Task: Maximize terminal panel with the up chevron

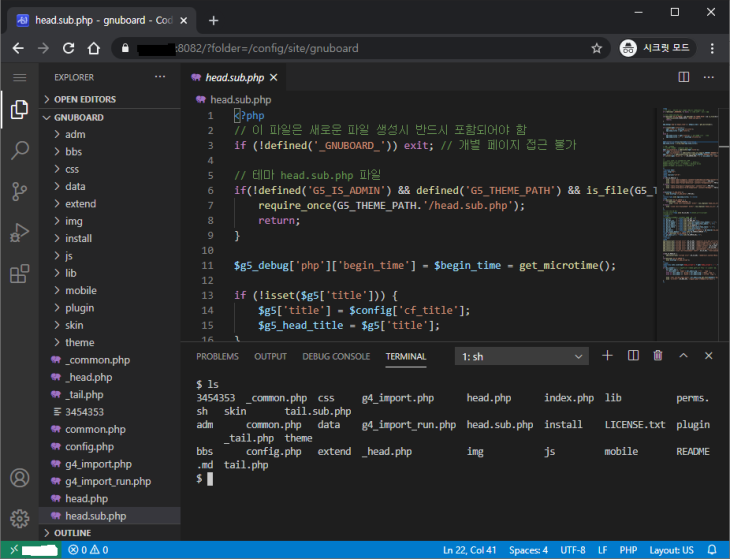Action: [684, 355]
